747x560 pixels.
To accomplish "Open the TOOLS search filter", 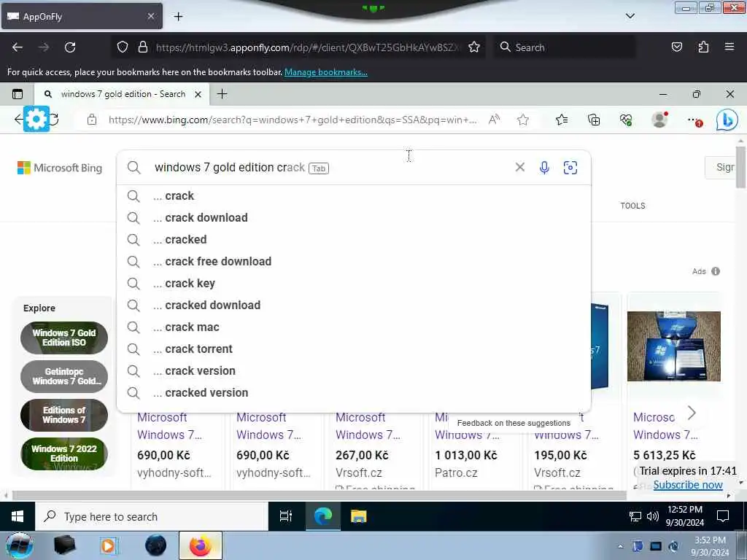I will pyautogui.click(x=632, y=206).
